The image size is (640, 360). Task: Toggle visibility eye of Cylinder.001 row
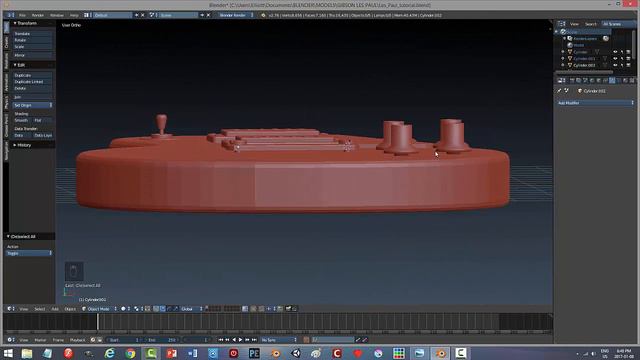click(x=615, y=59)
